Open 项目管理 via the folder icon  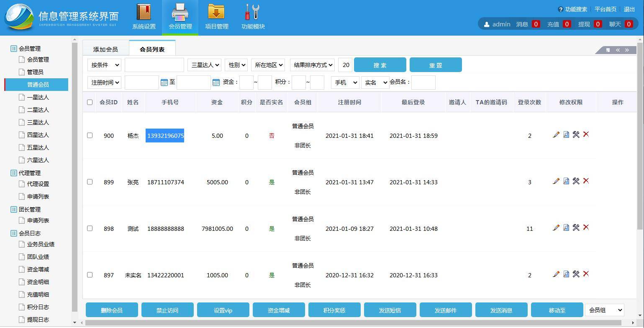point(216,13)
